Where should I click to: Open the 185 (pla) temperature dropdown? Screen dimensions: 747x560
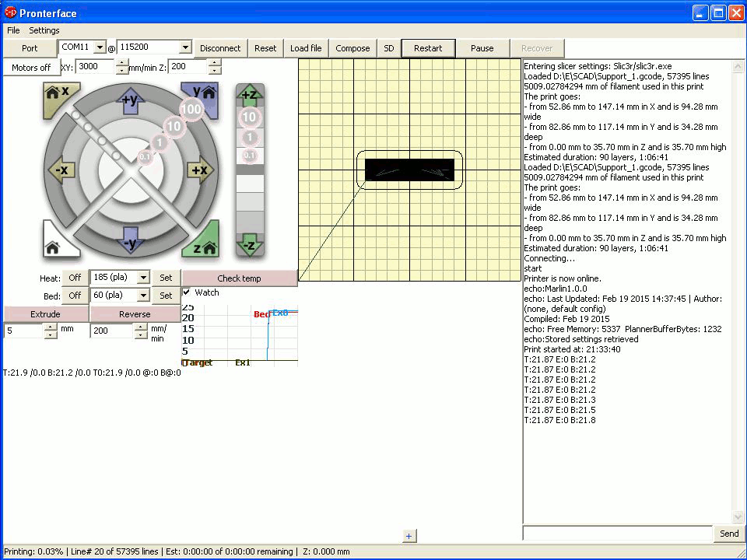143,278
